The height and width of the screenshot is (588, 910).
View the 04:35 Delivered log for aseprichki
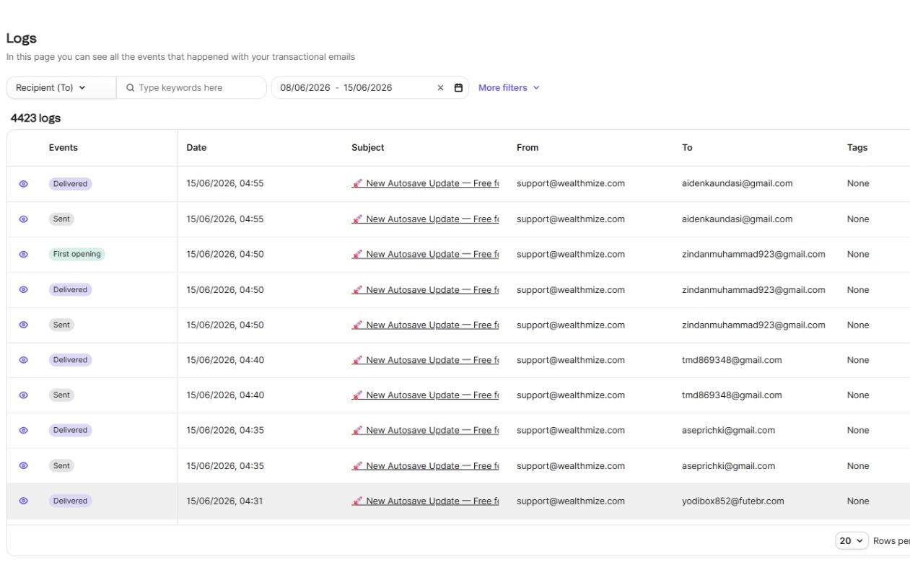click(23, 431)
